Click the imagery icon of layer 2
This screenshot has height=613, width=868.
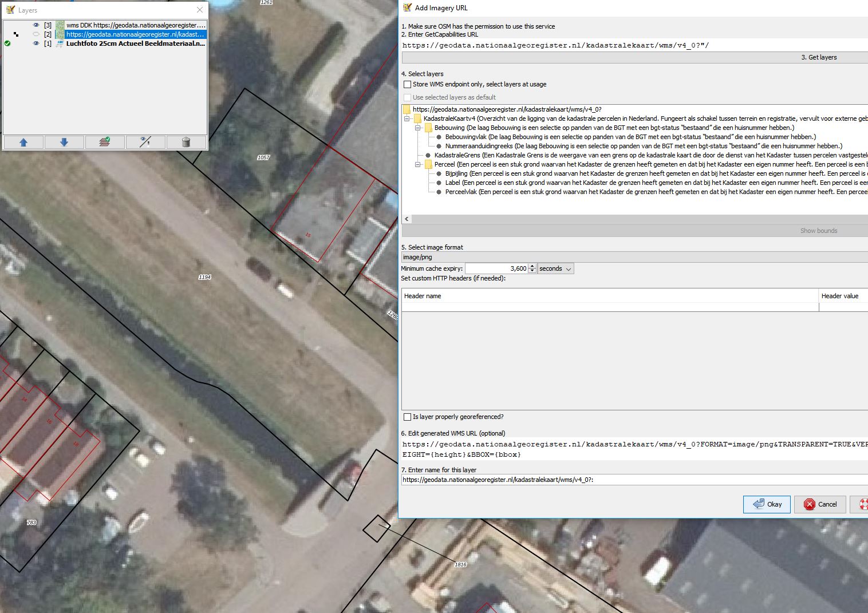pyautogui.click(x=60, y=34)
